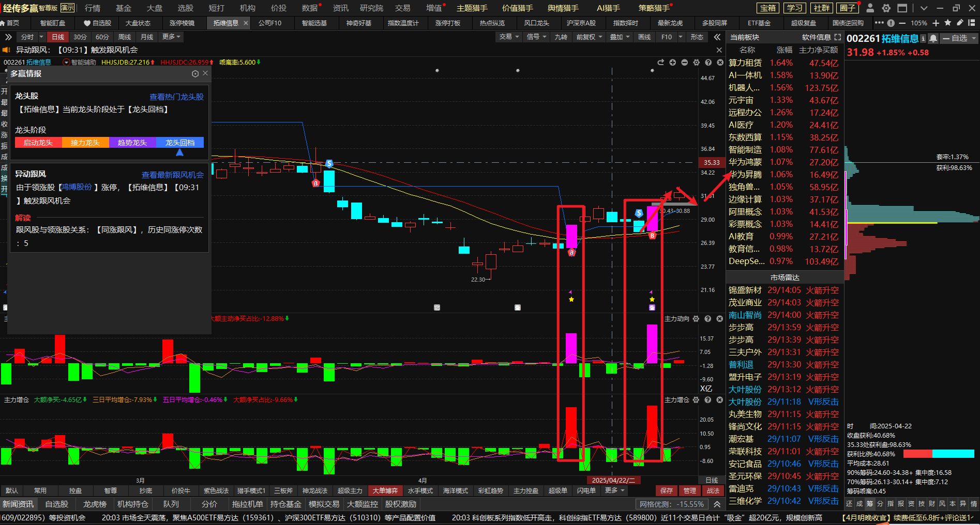Close the 主力增仓 indicator panel

[x=719, y=400]
